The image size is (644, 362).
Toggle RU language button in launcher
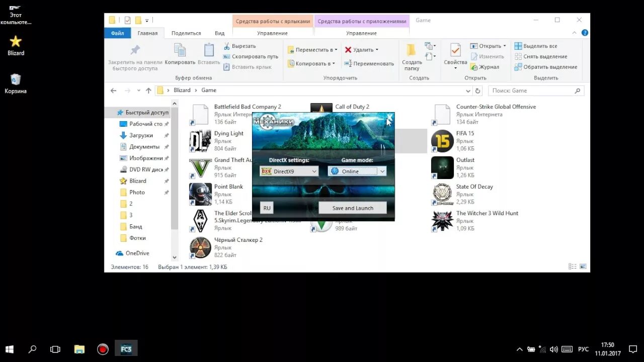267,208
